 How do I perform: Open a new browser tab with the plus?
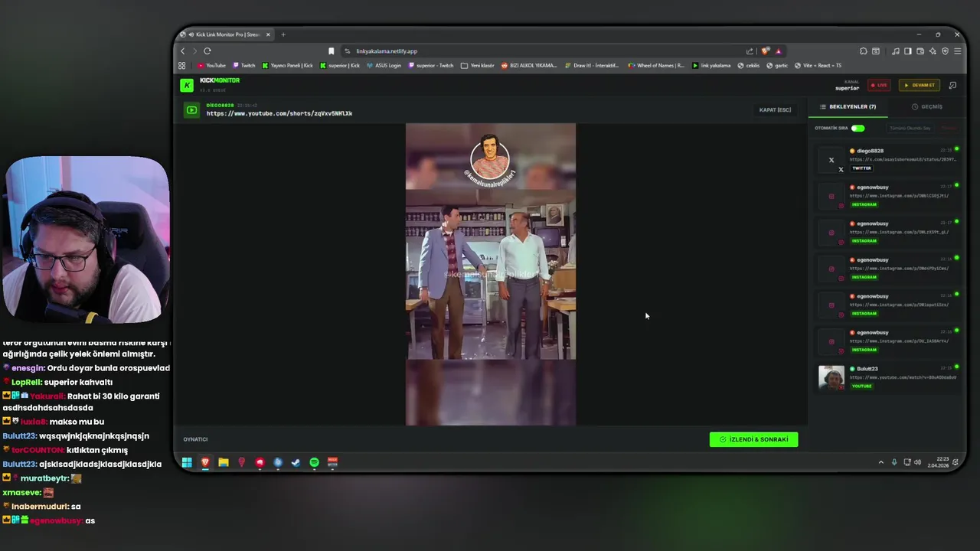click(283, 34)
